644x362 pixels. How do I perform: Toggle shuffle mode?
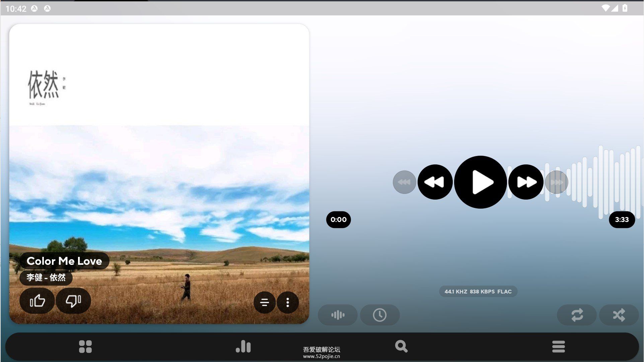click(619, 315)
